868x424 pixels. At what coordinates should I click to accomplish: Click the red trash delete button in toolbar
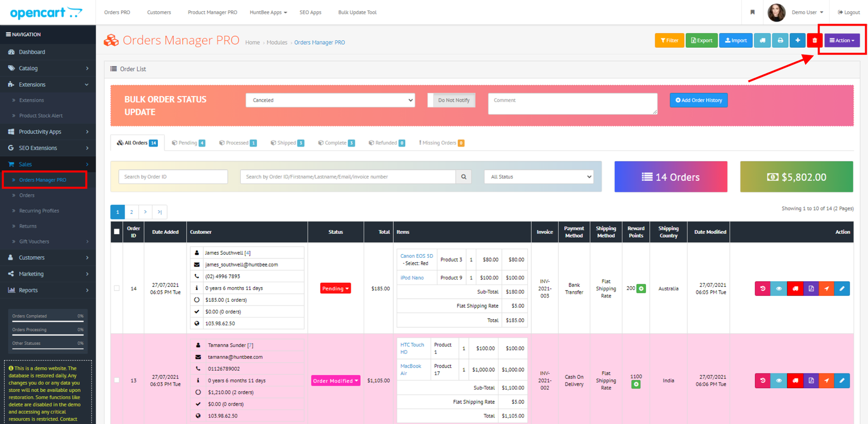coord(814,40)
